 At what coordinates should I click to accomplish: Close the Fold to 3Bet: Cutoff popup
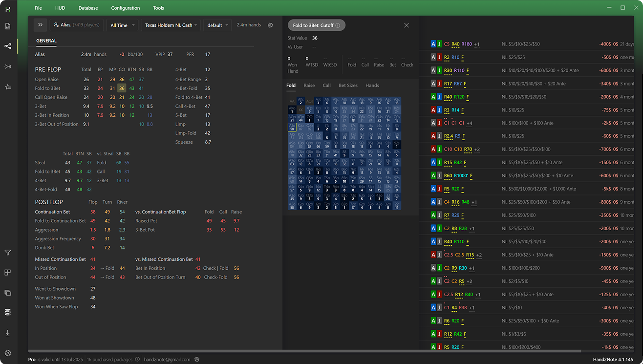click(x=407, y=25)
